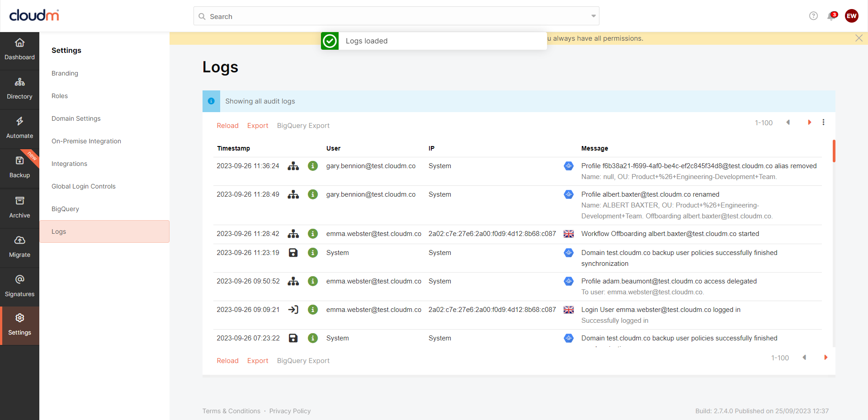The height and width of the screenshot is (420, 868).
Task: Click the alias removed message text
Action: click(699, 166)
